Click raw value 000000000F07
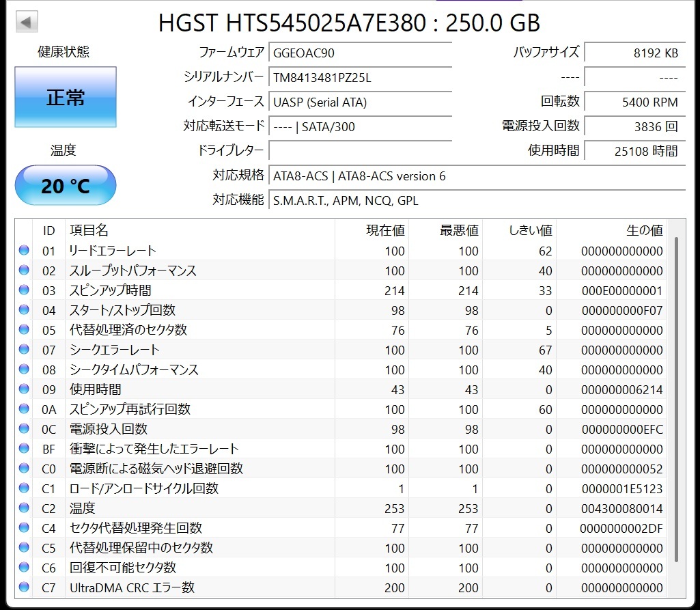The height and width of the screenshot is (610, 700). 622,310
